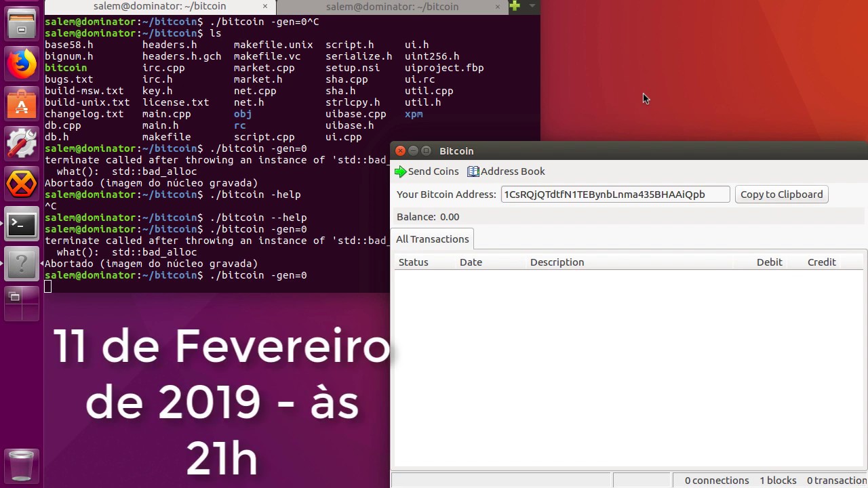This screenshot has height=488, width=868.
Task: Click 'setup.nsi' in terminal listing
Action: tap(353, 68)
